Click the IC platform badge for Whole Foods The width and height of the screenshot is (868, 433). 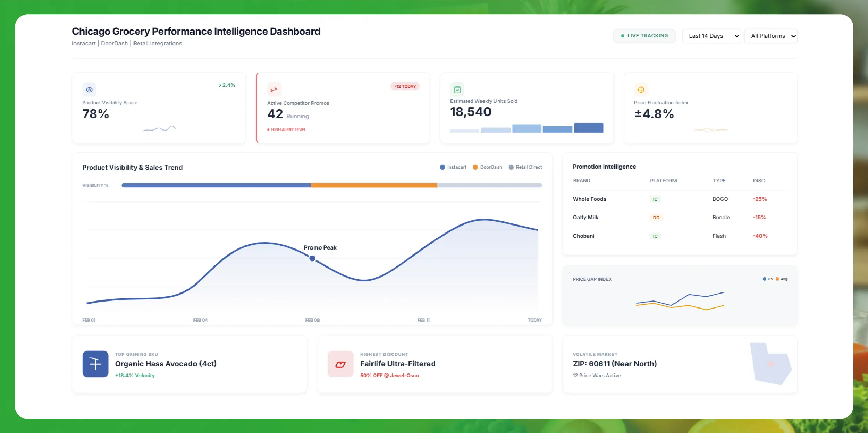(655, 199)
